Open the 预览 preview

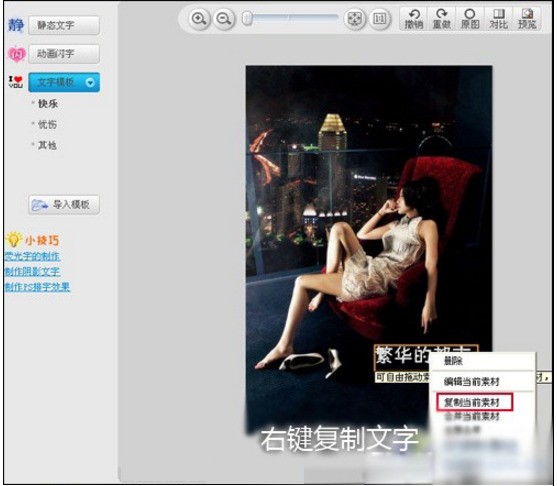(527, 19)
